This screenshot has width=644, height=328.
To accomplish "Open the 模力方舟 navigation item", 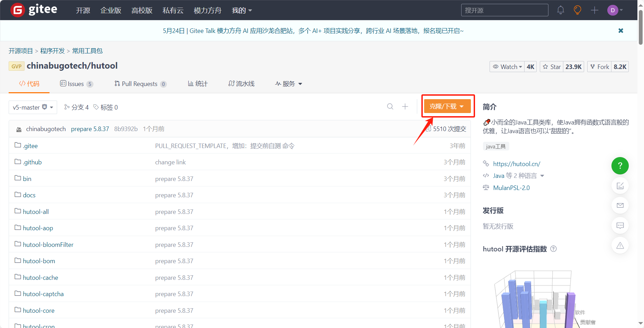I will (208, 10).
